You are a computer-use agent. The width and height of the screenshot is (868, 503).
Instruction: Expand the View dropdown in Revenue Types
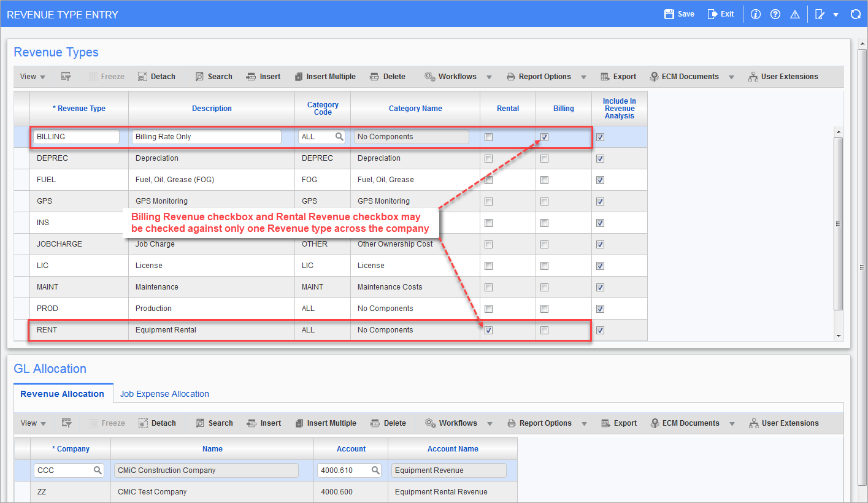33,77
